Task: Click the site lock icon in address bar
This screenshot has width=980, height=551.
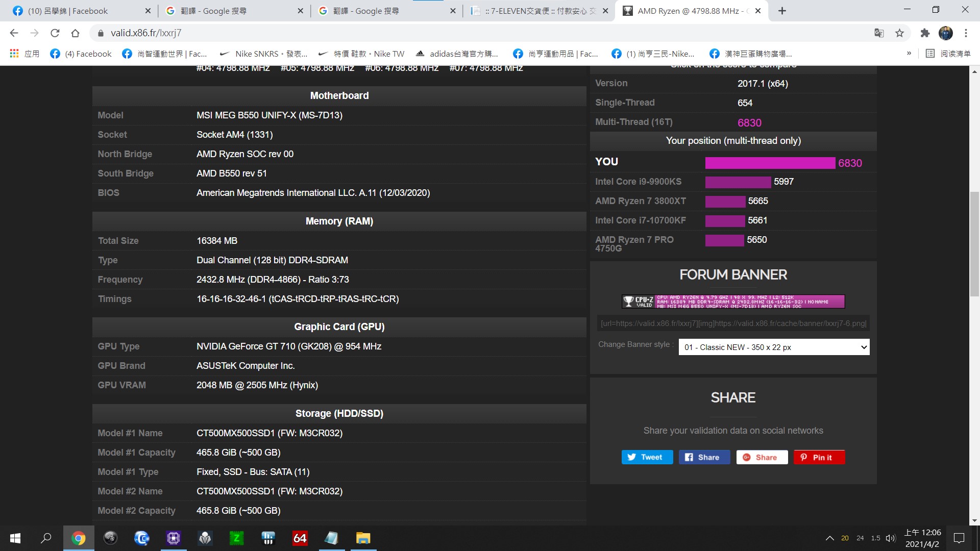Action: pyautogui.click(x=101, y=33)
